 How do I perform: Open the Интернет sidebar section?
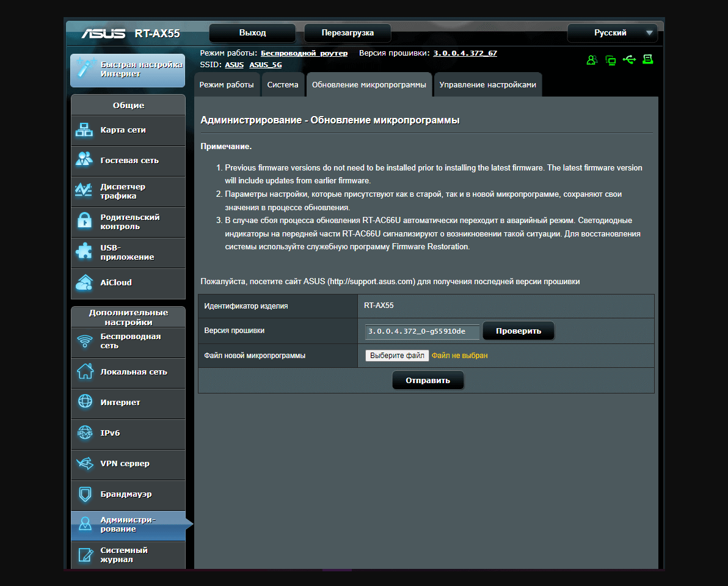click(x=128, y=403)
